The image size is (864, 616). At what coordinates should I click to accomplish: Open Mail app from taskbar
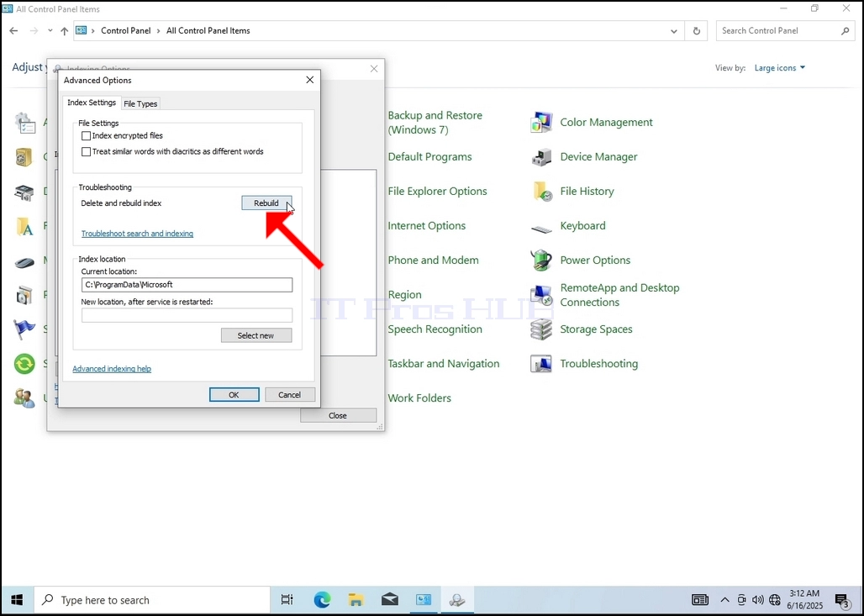[x=390, y=600]
